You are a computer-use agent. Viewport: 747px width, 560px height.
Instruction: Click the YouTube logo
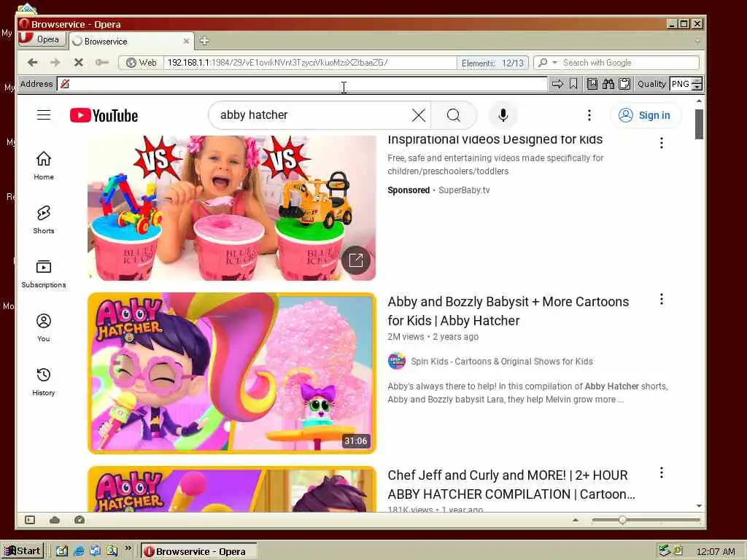pyautogui.click(x=104, y=115)
